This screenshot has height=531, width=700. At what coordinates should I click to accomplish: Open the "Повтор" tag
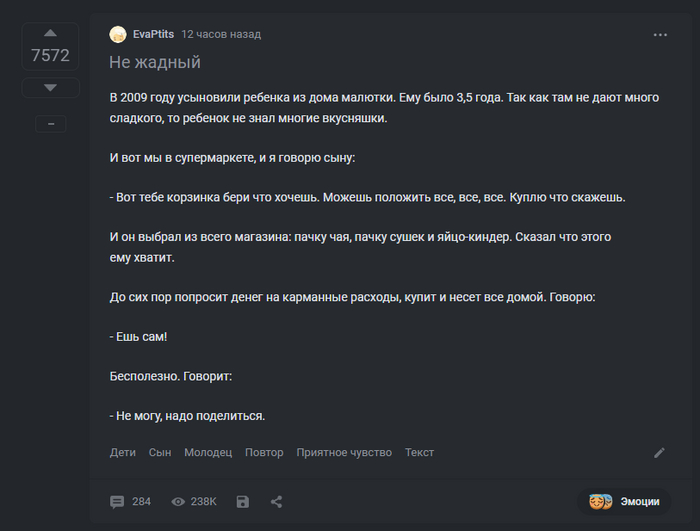pos(264,452)
